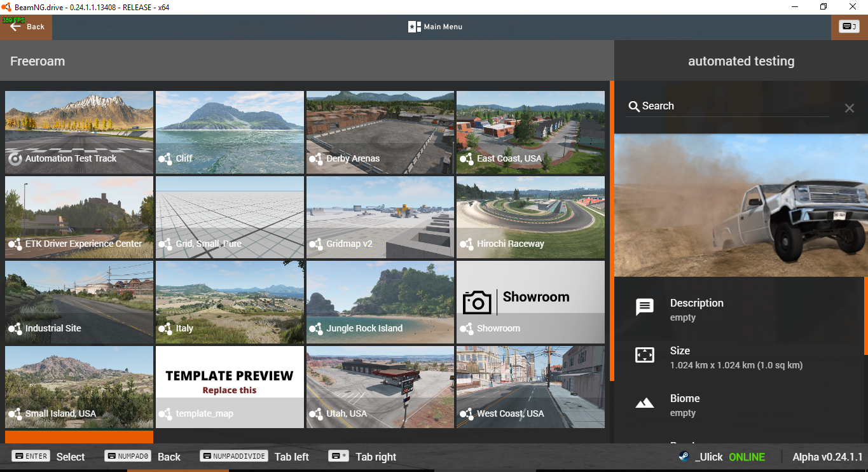Click spawn-point icon on Gridmap v2
This screenshot has height=472, width=868.
pos(315,244)
